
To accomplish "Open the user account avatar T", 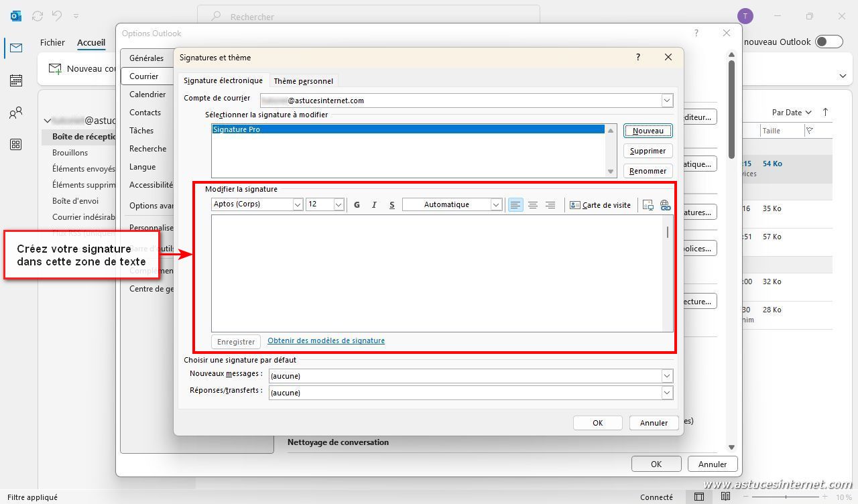I will click(x=745, y=16).
